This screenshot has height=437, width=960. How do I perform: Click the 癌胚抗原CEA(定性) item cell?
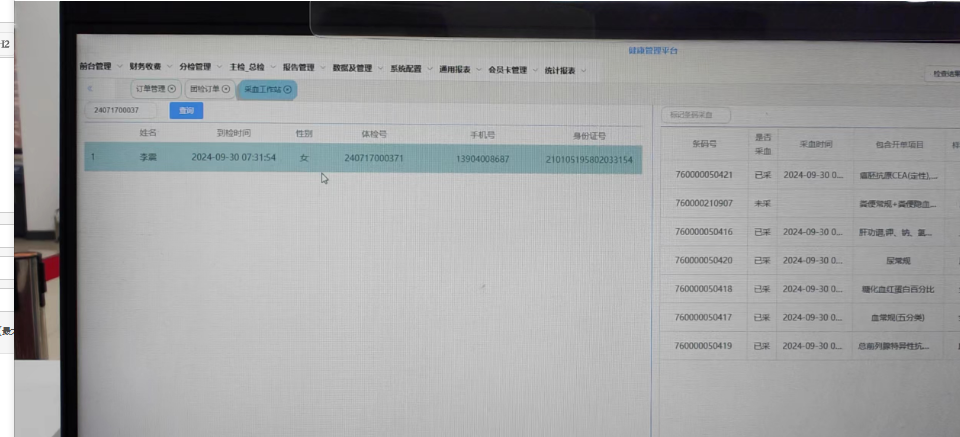click(898, 175)
